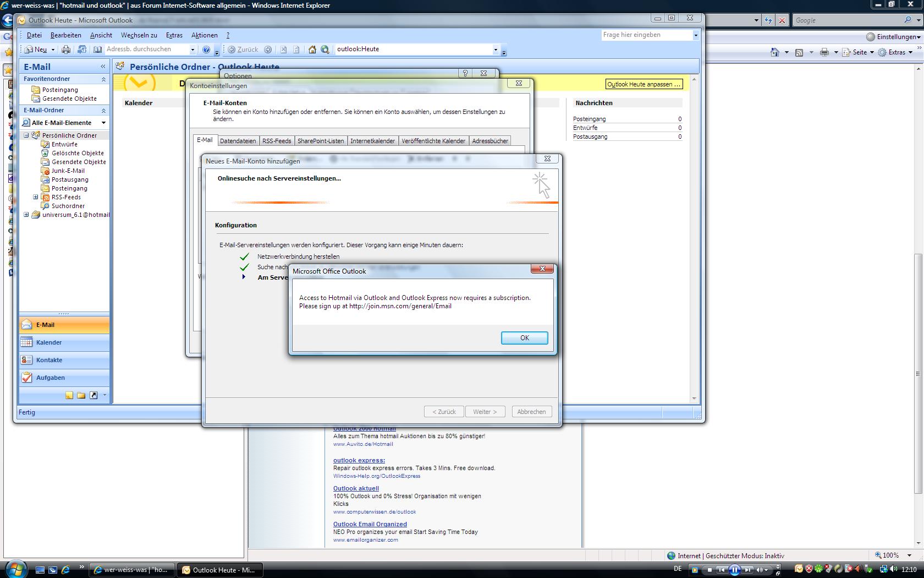
Task: Expand the RSS-Feeds folder node
Action: [36, 197]
